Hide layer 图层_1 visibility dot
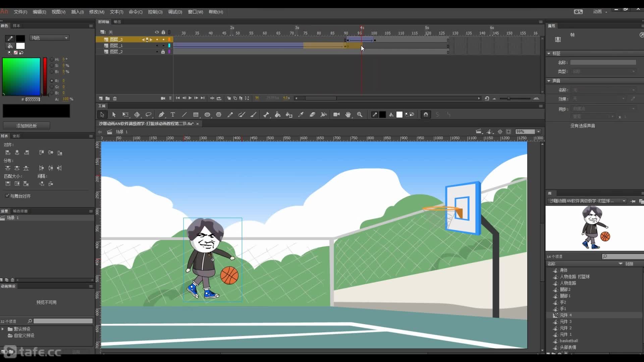This screenshot has width=644, height=362. (157, 46)
